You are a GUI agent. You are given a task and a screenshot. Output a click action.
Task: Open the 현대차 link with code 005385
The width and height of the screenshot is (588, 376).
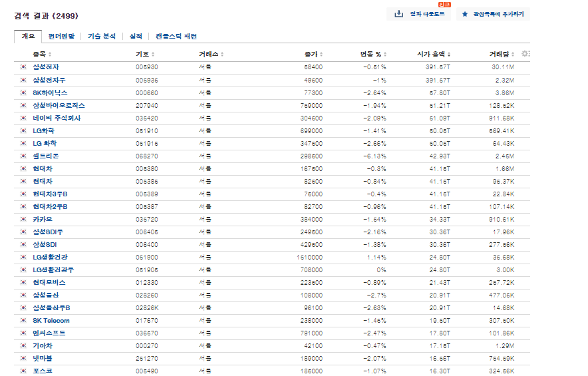[43, 181]
